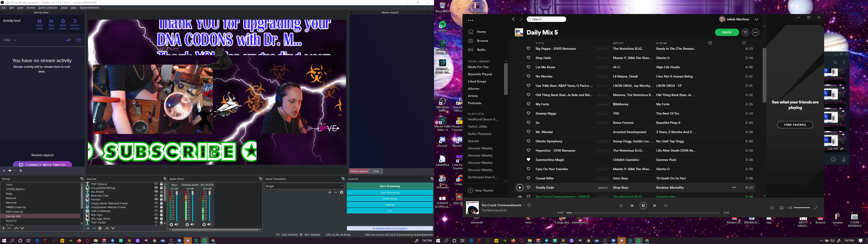Unlock the AOL logo_White source

point(161,219)
